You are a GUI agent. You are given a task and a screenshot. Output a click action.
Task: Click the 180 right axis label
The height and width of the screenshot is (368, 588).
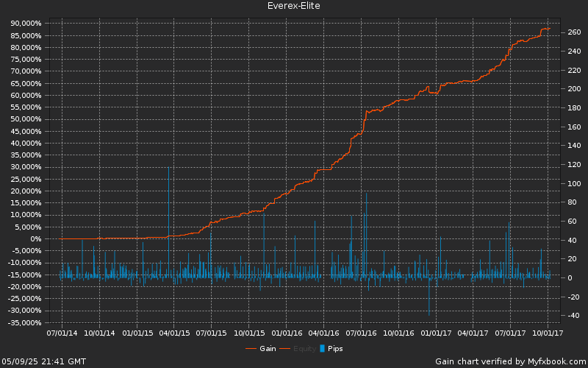click(x=574, y=108)
